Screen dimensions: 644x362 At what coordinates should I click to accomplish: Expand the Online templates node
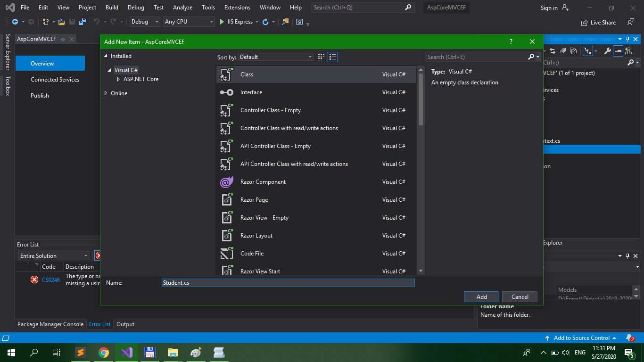(x=106, y=93)
